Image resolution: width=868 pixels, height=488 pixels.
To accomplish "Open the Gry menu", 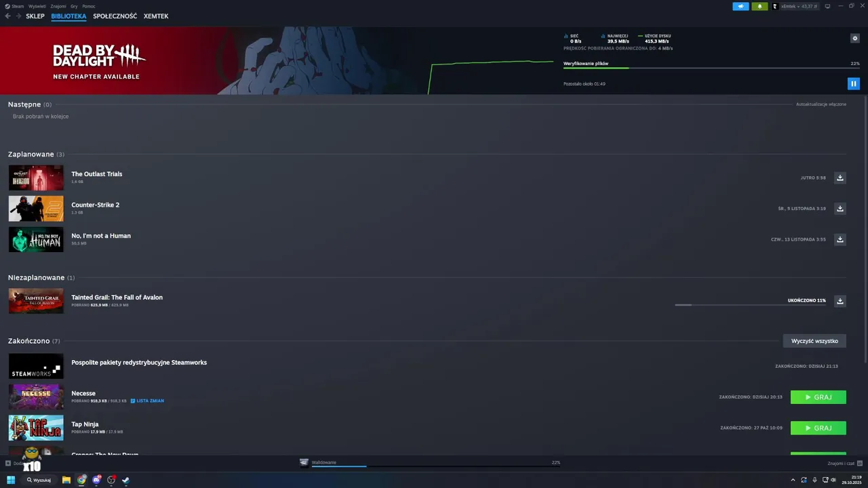I will click(x=74, y=6).
